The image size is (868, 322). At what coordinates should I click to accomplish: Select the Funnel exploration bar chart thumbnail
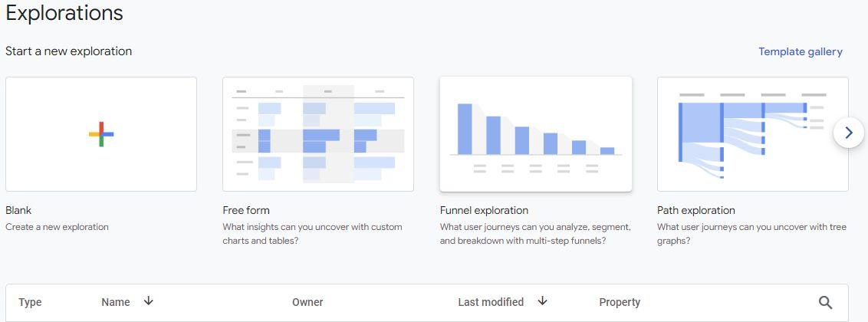pos(535,134)
